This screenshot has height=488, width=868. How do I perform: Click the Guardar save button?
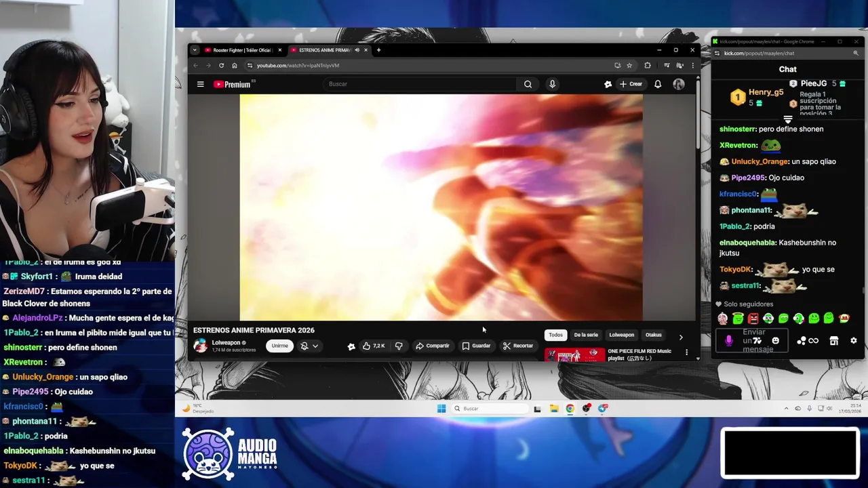pyautogui.click(x=476, y=346)
